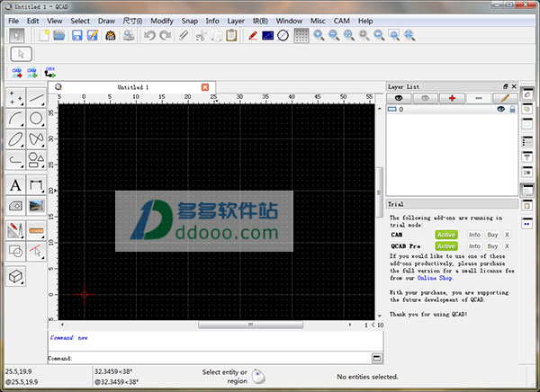Expand the Measure ruler tool group
This screenshot has height=392, width=540.
[36, 230]
